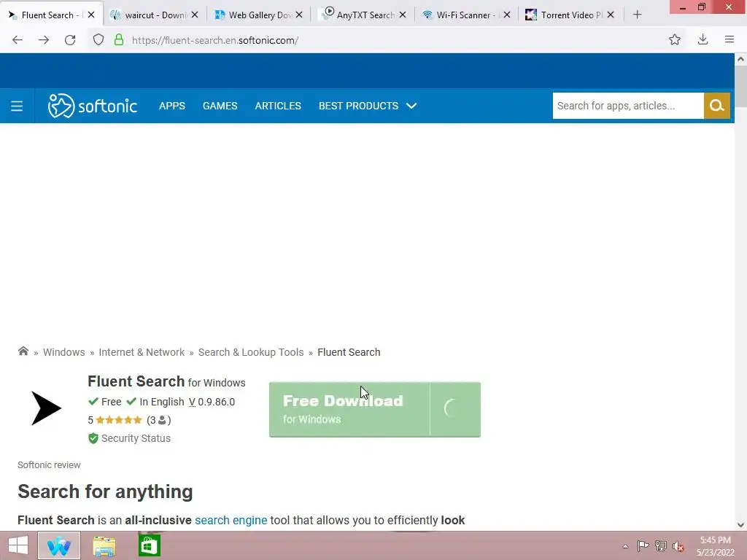Click the browser forward arrow
747x560 pixels.
point(44,40)
